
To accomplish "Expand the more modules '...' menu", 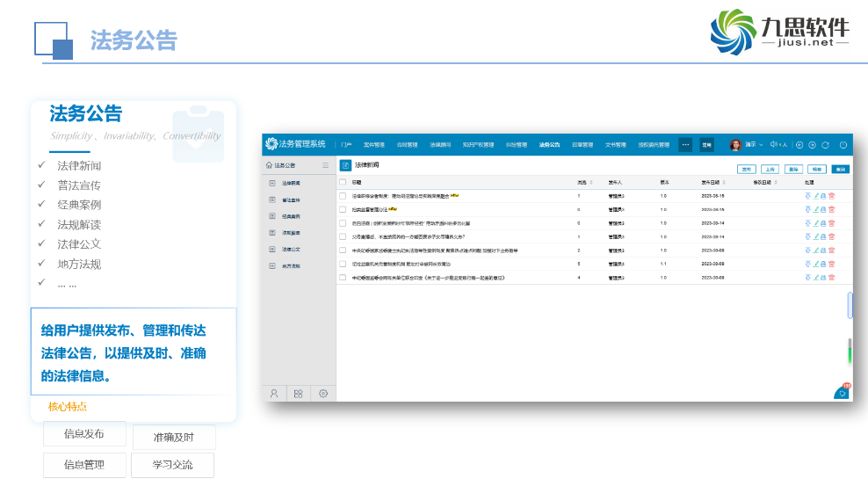I will click(x=685, y=145).
